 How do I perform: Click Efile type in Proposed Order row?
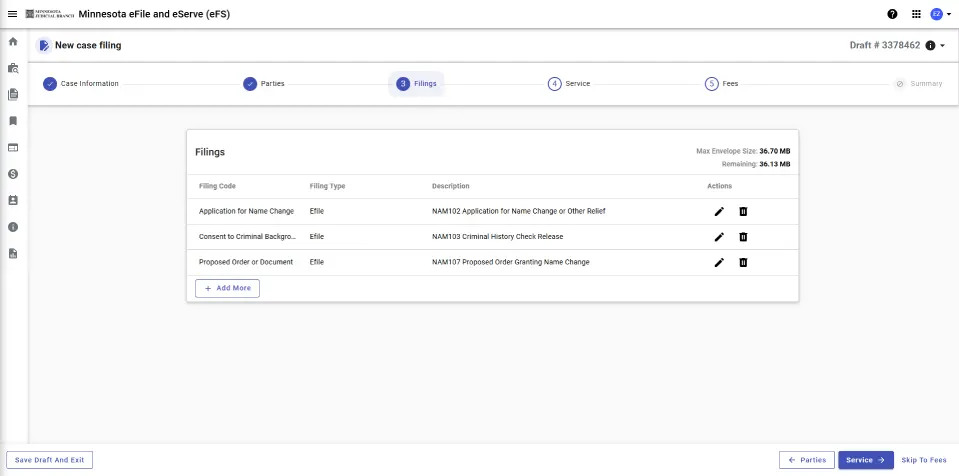coord(317,262)
